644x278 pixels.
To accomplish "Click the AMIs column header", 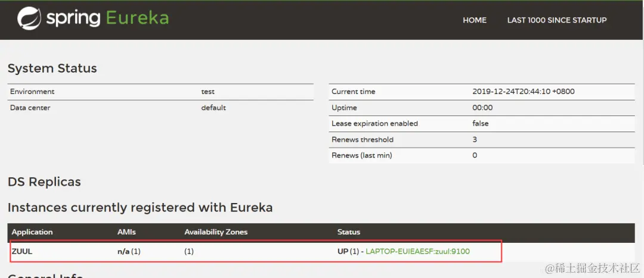I will click(126, 232).
